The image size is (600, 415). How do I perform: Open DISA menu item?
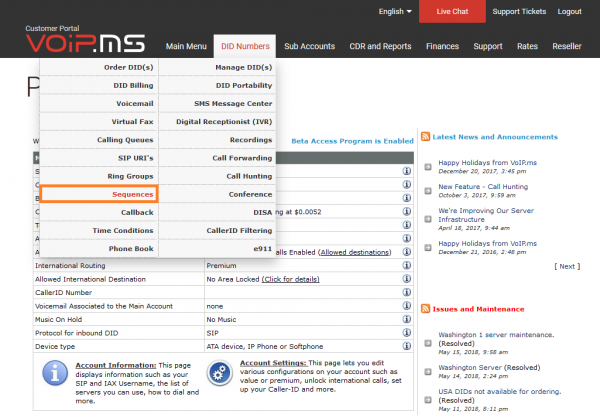coord(217,212)
